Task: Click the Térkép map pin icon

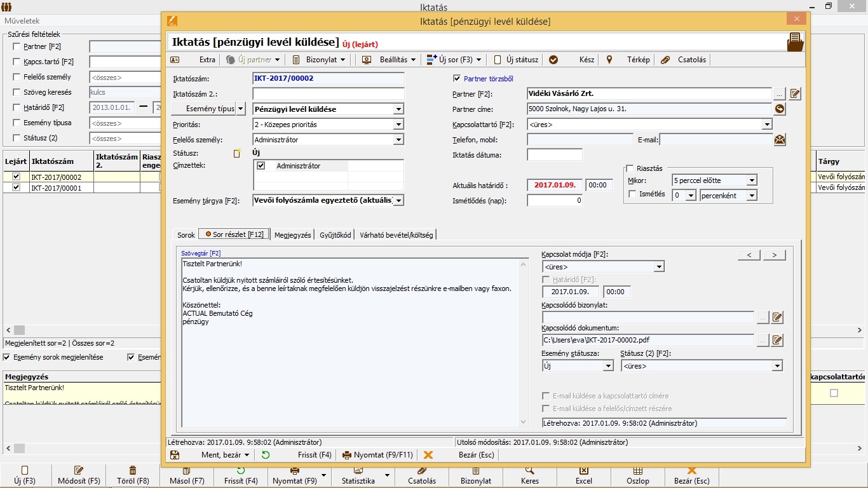Action: [609, 60]
